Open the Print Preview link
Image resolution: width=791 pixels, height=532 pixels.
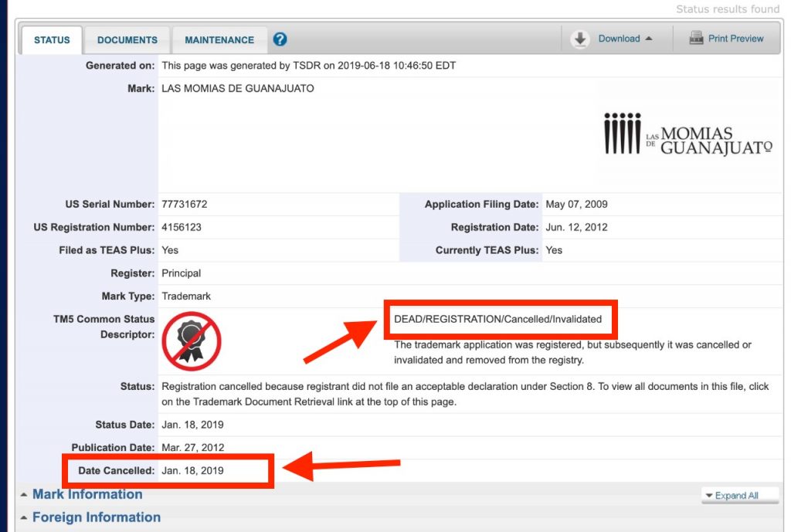click(735, 39)
